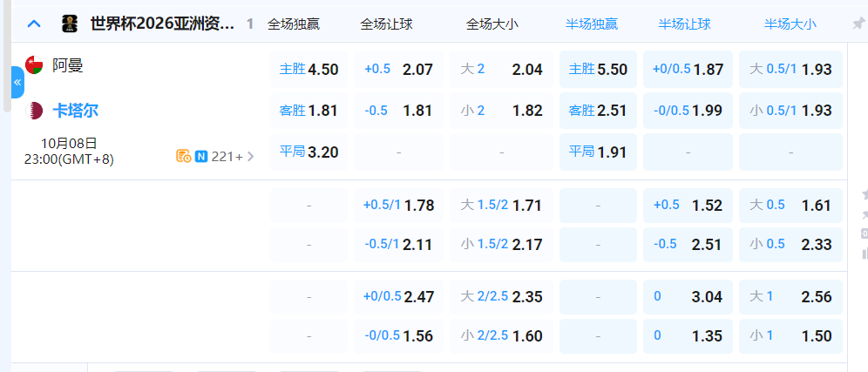Viewport: 868px width, 372px height.
Task: Choose 大 2 at 2.04 odds
Action: (502, 70)
